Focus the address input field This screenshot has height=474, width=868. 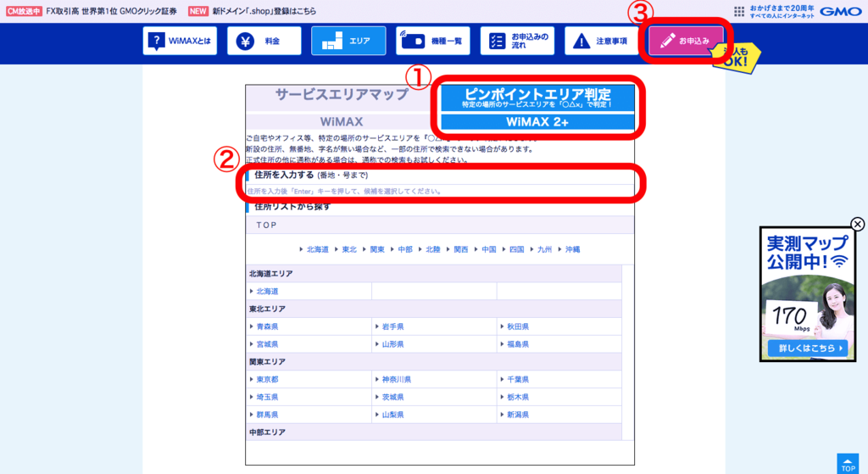coord(440,191)
